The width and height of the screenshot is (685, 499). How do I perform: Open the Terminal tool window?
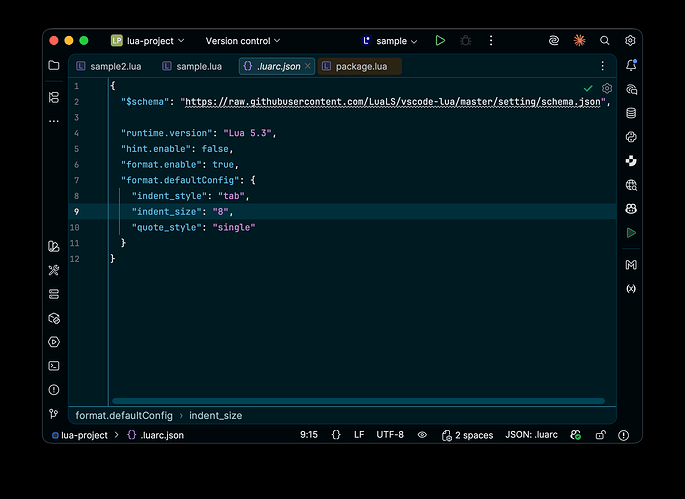click(54, 366)
